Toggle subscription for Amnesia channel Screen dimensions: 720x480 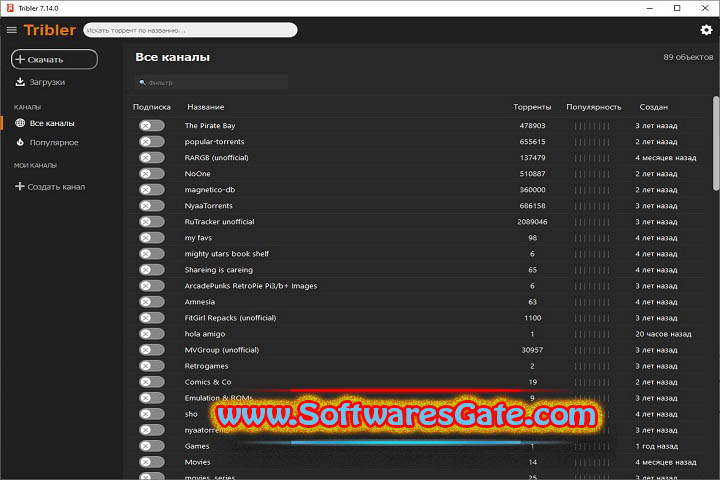[x=152, y=302]
